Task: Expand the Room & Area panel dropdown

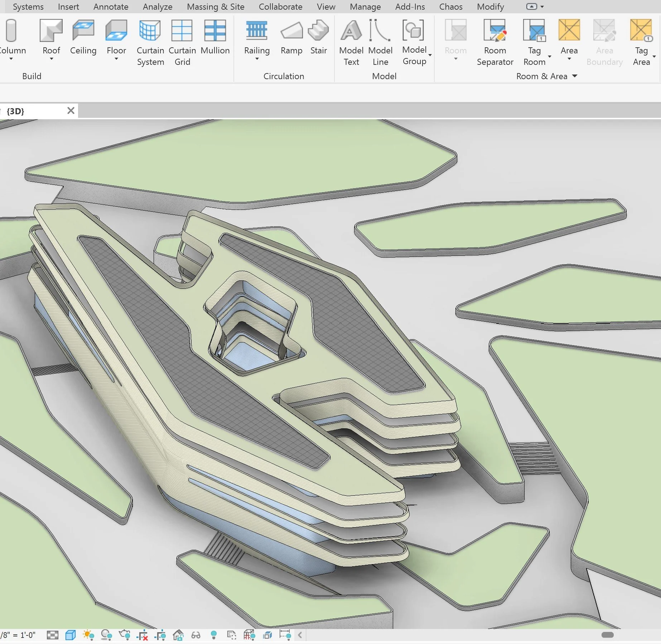Action: (575, 76)
